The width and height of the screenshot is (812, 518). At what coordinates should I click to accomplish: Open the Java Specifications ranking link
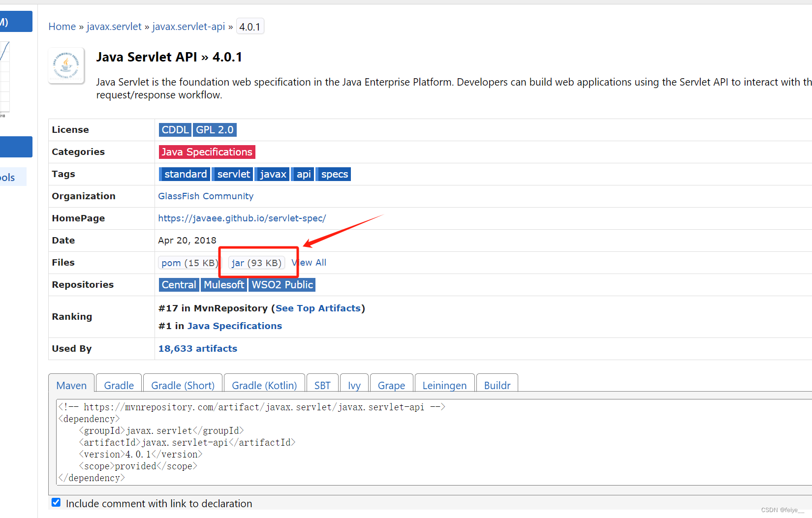click(x=235, y=326)
